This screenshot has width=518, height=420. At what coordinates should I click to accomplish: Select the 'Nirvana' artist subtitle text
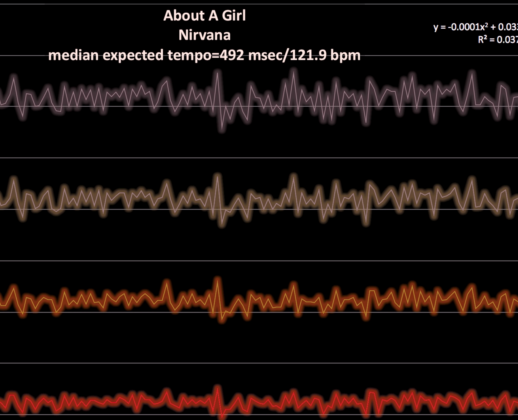(204, 35)
